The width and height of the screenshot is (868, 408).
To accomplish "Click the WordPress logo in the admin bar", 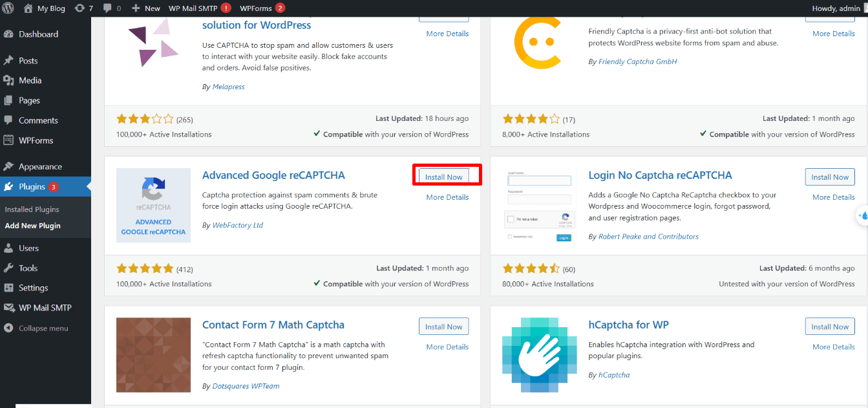I will coord(8,8).
